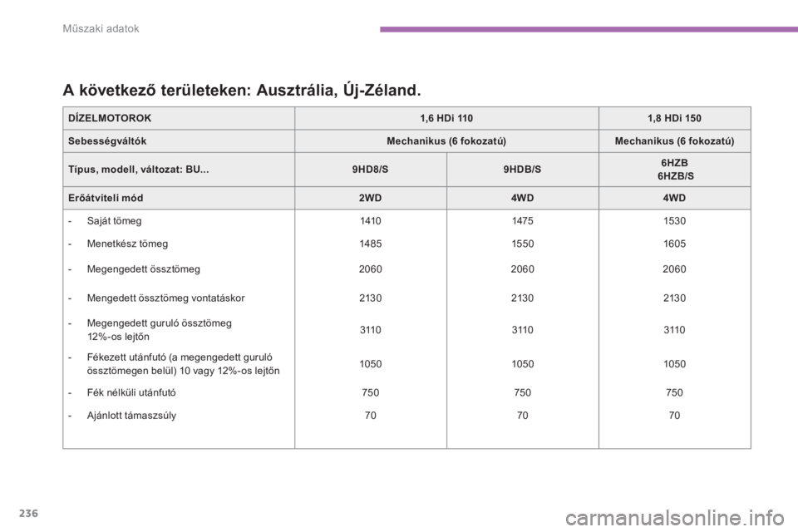This screenshot has height=532, width=798.
Task: Click the page number '236'
Action: (28, 514)
